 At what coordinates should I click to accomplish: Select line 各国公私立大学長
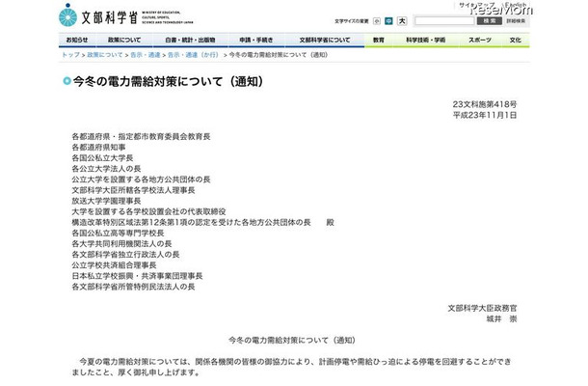point(102,158)
